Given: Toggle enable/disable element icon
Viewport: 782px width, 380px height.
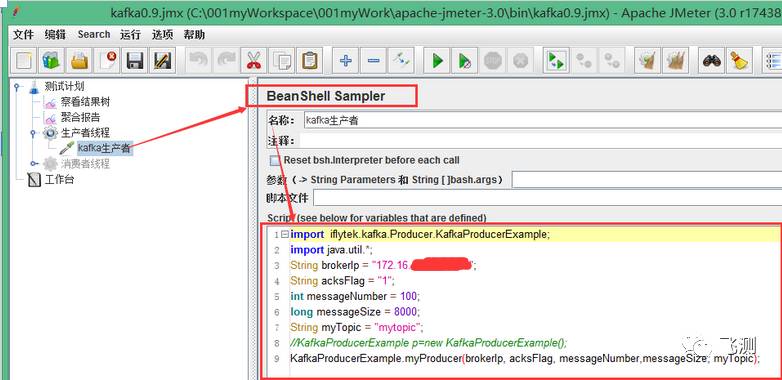Looking at the screenshot, I should click(401, 61).
